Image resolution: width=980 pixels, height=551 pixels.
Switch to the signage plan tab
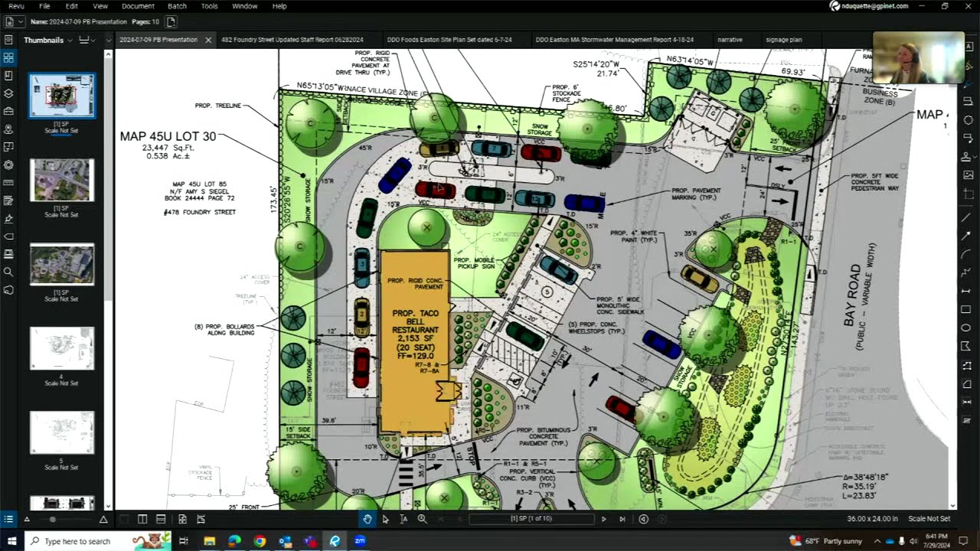click(783, 40)
